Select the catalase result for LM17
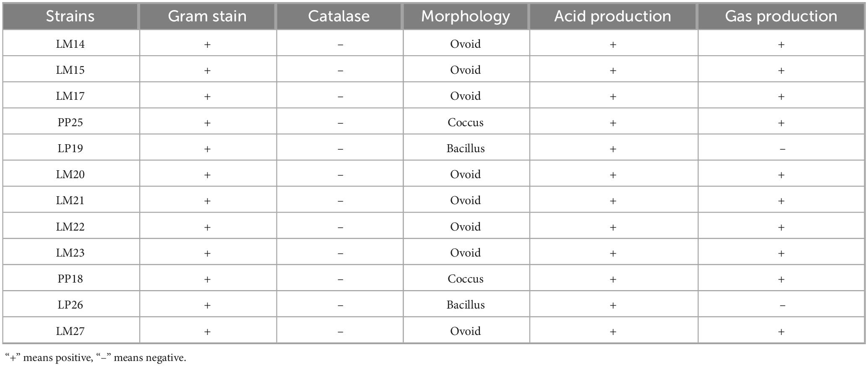 (x=340, y=96)
